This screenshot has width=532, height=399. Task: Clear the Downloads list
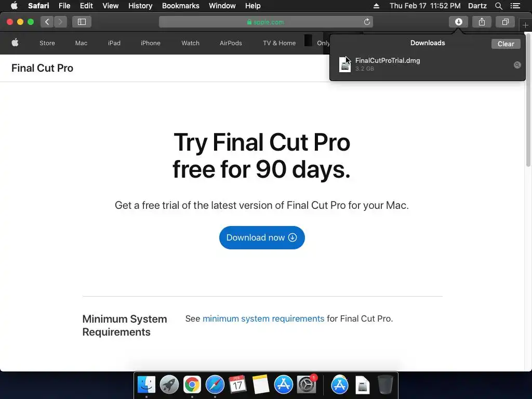point(506,44)
